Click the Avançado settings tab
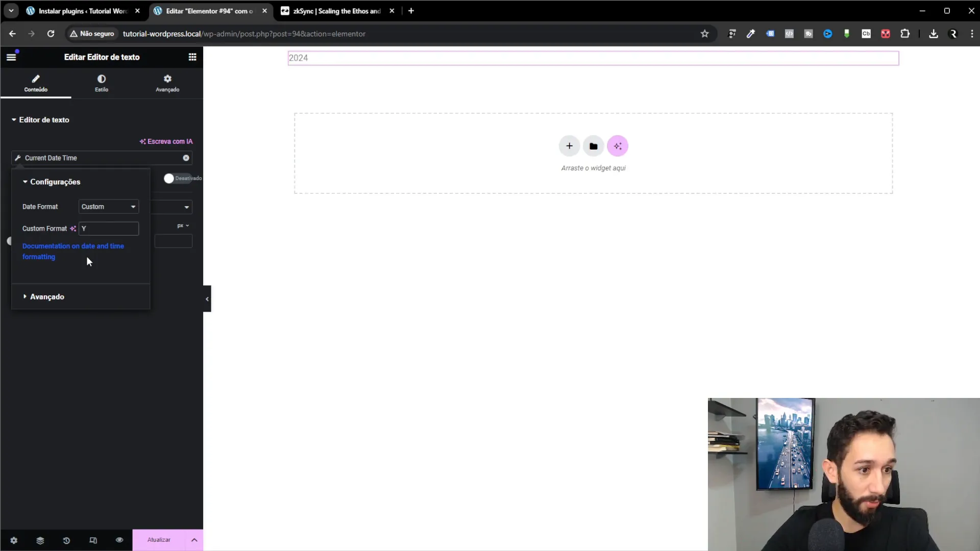The image size is (980, 551). tap(167, 83)
